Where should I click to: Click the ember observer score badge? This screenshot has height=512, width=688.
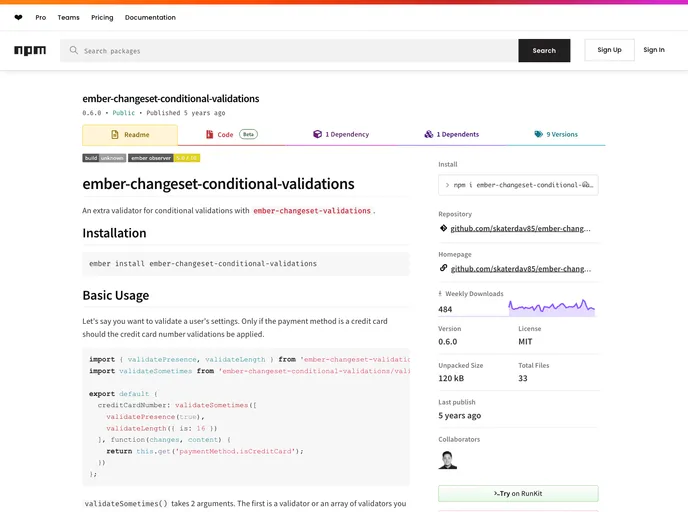point(164,158)
